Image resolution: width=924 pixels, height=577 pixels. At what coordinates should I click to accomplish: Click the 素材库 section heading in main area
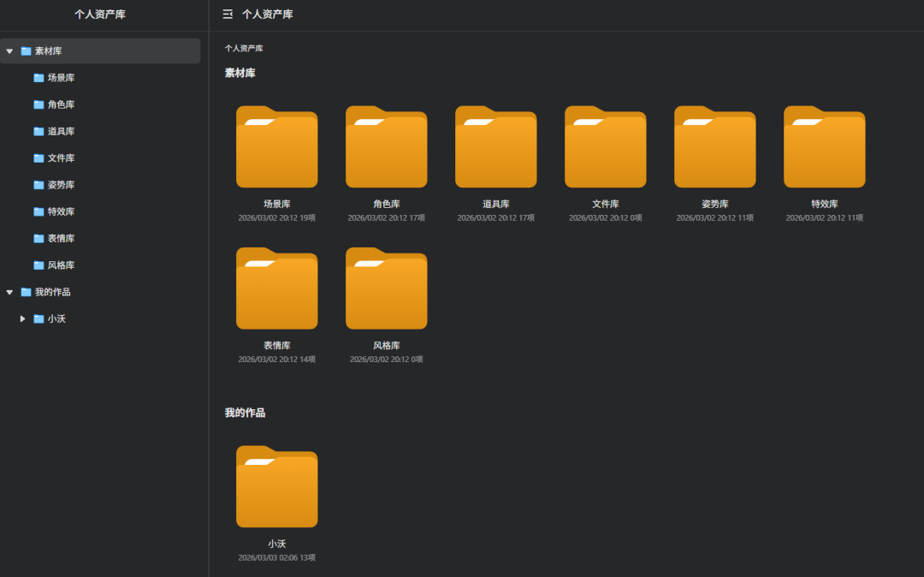coord(240,73)
